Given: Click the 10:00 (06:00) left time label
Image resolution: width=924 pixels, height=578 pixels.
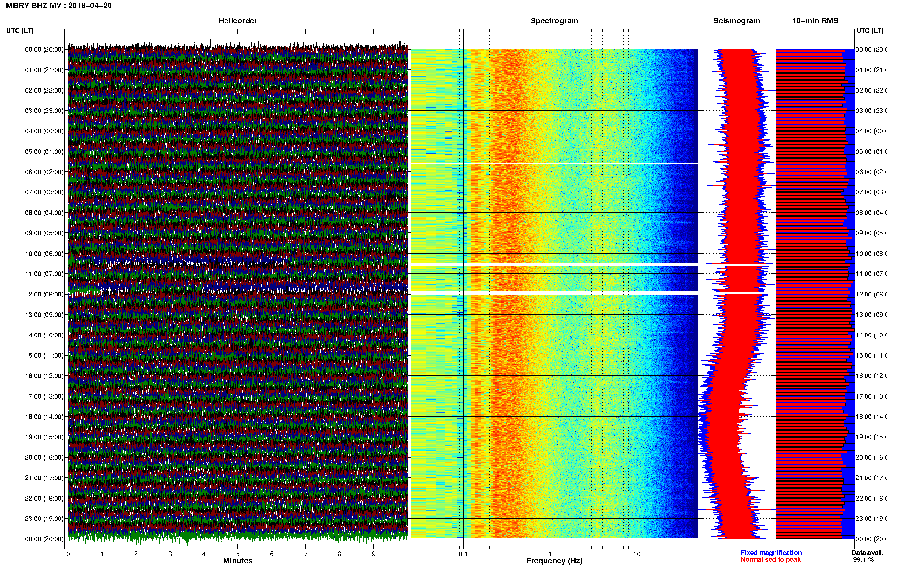Looking at the screenshot, I should pos(44,254).
